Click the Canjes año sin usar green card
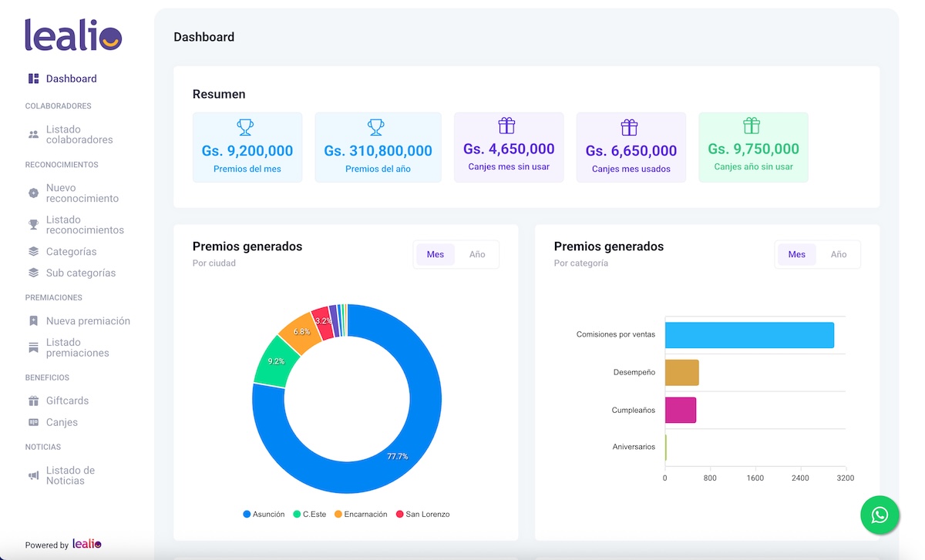This screenshot has height=560, width=925. [753, 147]
